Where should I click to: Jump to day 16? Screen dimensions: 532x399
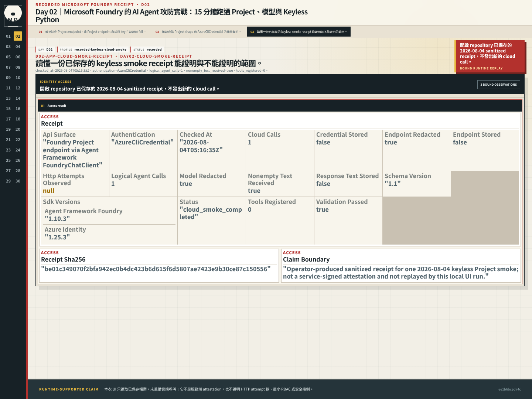pyautogui.click(x=18, y=109)
